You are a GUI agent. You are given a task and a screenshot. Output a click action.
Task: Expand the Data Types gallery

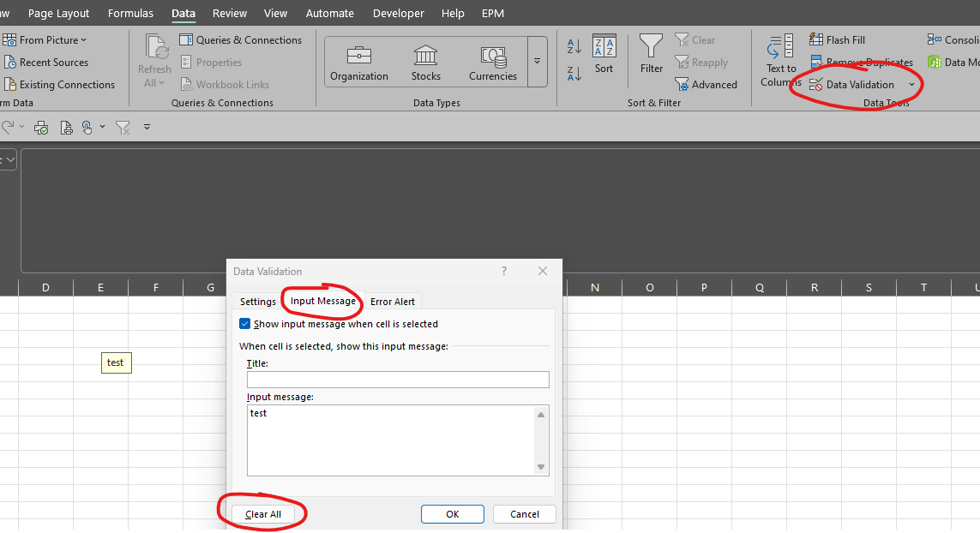point(537,61)
